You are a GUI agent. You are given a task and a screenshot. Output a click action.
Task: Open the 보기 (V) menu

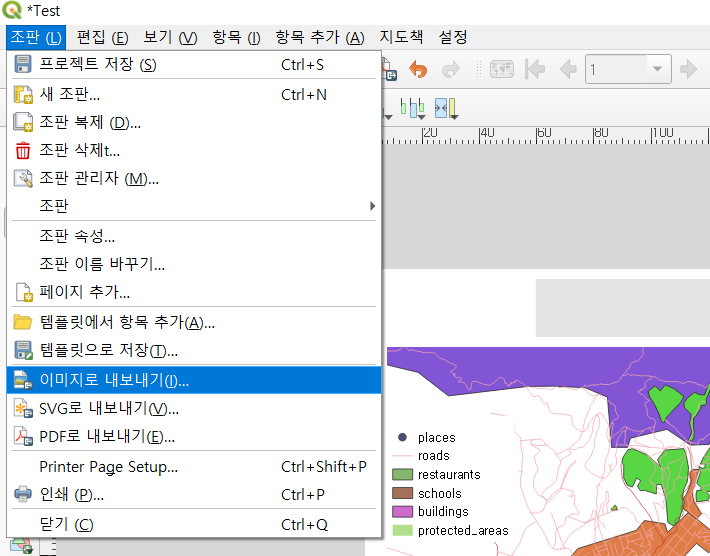coord(170,37)
